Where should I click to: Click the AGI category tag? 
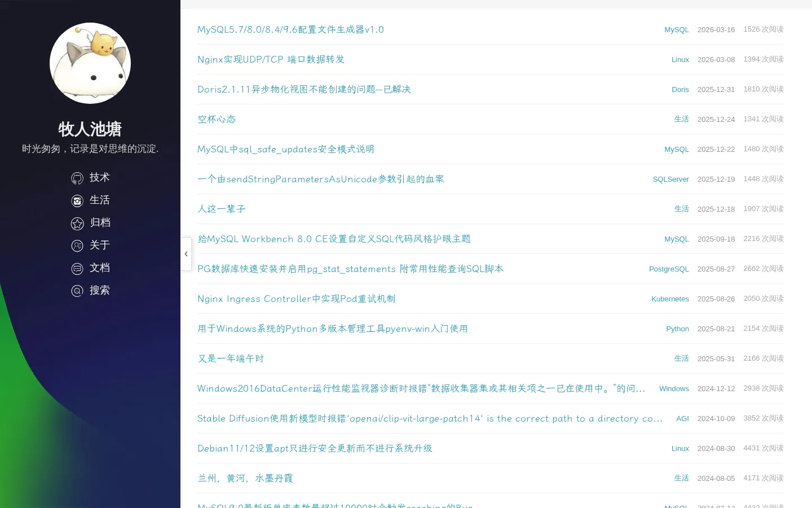(682, 418)
